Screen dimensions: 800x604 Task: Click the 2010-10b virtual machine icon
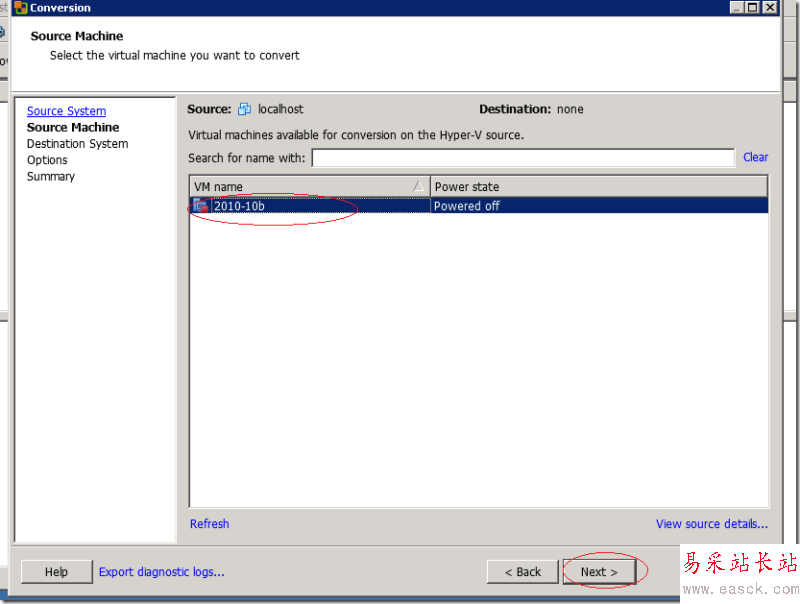(x=201, y=206)
